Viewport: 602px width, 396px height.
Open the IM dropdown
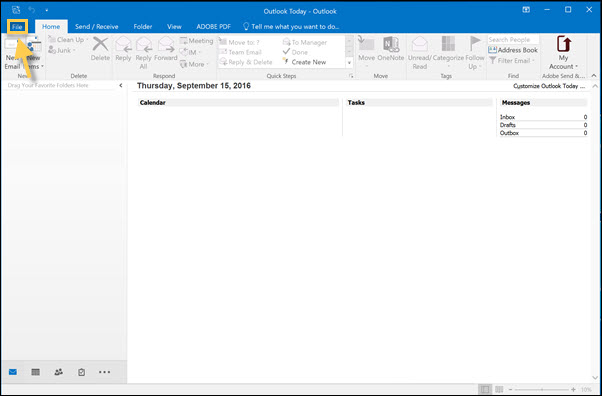tap(190, 52)
